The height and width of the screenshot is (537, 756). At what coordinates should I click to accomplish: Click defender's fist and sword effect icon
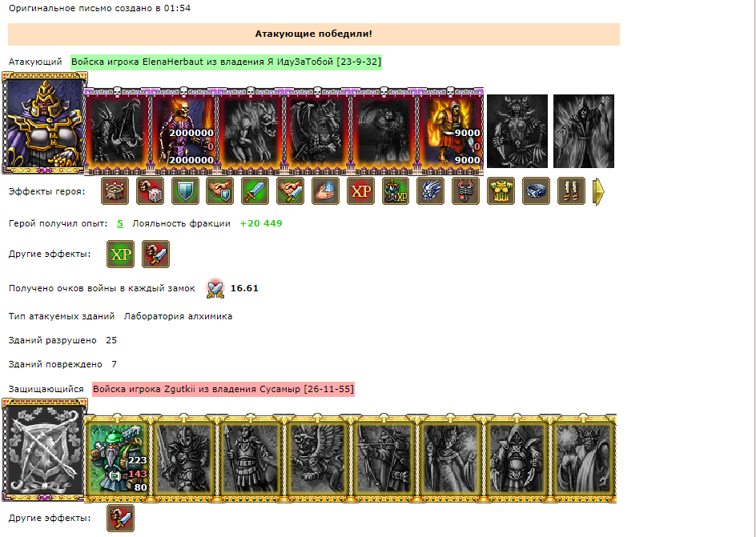pyautogui.click(x=121, y=519)
